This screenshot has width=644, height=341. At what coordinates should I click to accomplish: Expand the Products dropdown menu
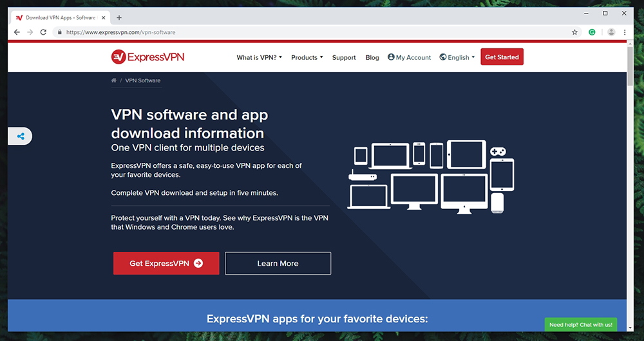(x=307, y=57)
